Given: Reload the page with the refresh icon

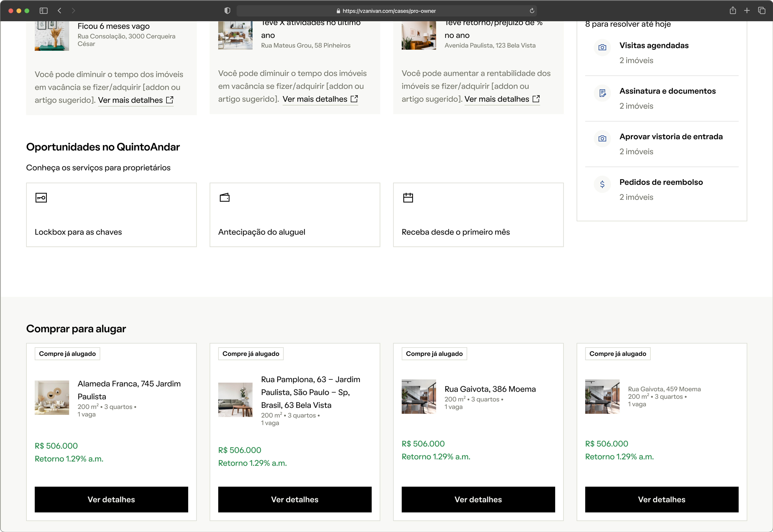Looking at the screenshot, I should (532, 11).
